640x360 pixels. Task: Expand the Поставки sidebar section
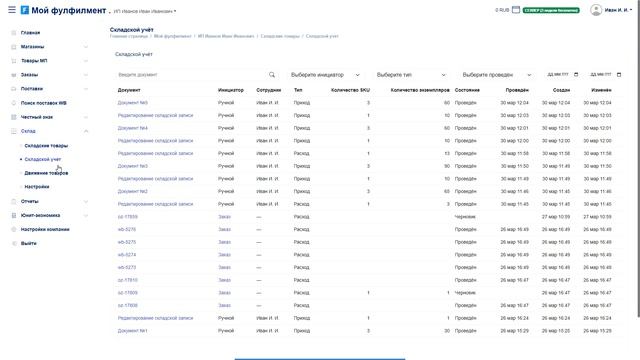click(x=86, y=89)
